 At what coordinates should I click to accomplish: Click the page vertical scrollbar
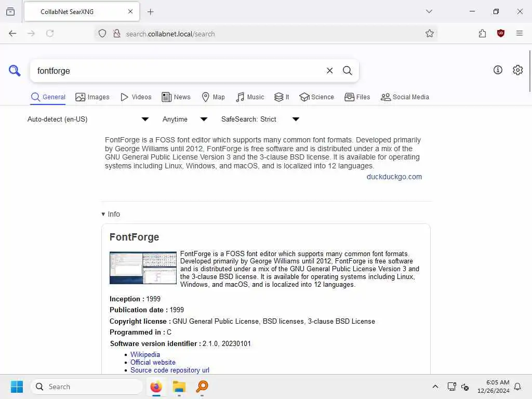[529, 71]
